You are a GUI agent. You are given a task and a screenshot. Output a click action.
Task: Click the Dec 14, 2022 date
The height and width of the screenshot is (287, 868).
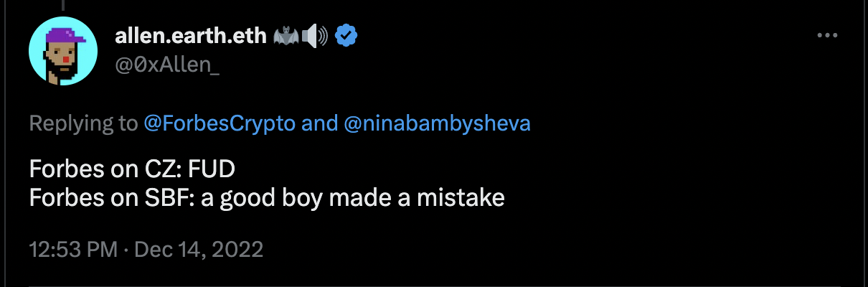click(x=199, y=250)
